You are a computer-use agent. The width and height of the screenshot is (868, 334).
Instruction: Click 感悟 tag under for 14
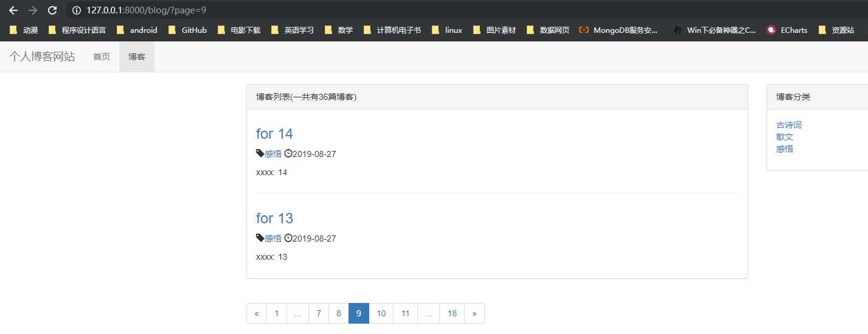(x=273, y=154)
